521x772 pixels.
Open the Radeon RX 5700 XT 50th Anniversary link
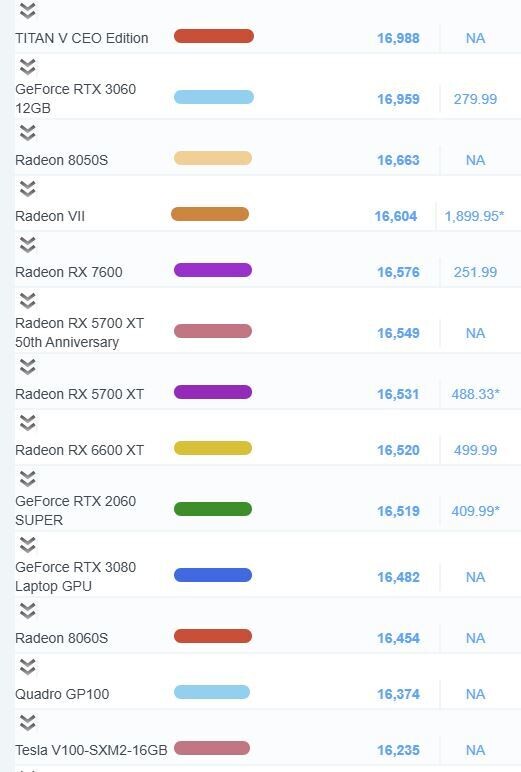tap(80, 332)
